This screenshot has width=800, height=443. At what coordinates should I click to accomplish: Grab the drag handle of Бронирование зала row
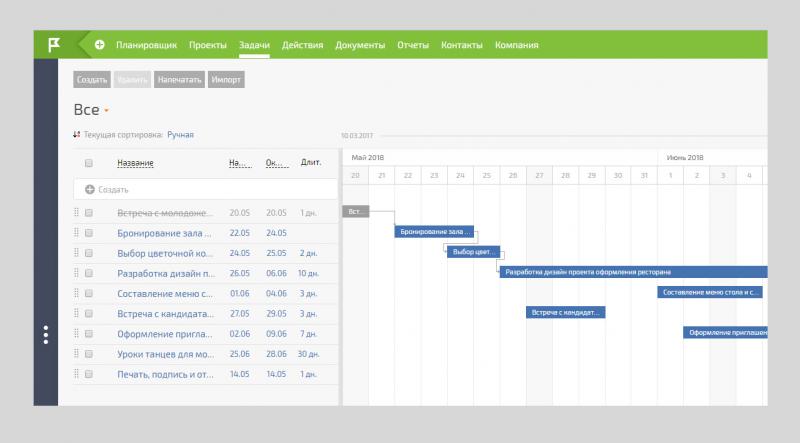pos(76,233)
